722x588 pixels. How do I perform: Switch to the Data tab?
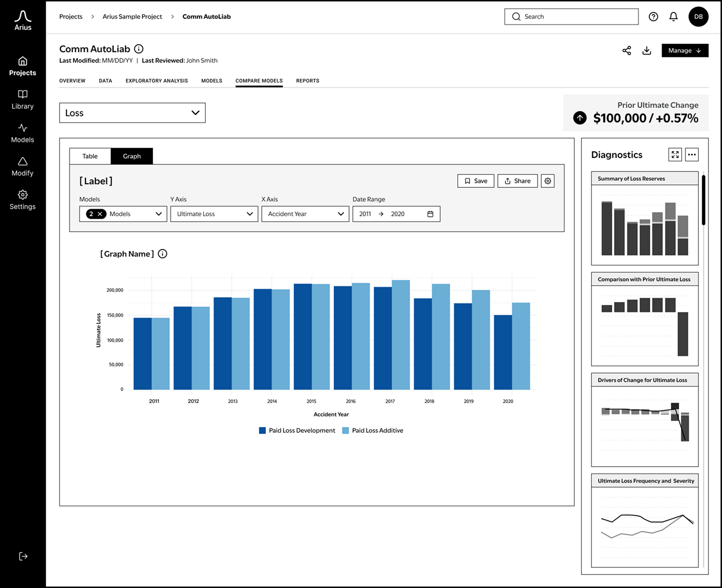pos(105,81)
